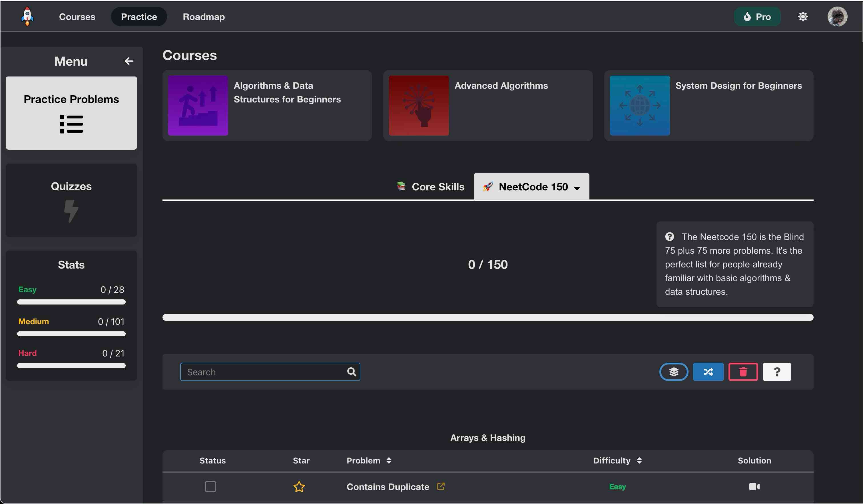Image resolution: width=863 pixels, height=504 pixels.
Task: Sort by the Problem column arrows
Action: tap(389, 460)
